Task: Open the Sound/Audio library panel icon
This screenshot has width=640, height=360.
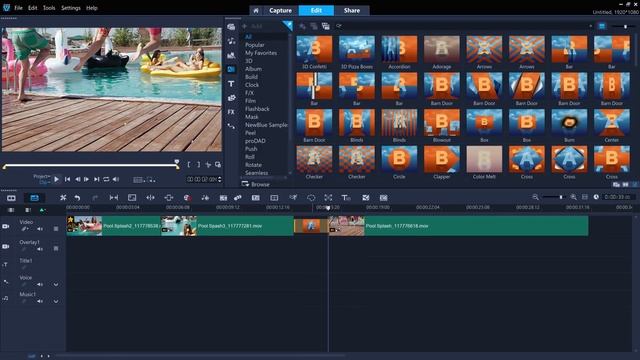Action: pos(231,41)
